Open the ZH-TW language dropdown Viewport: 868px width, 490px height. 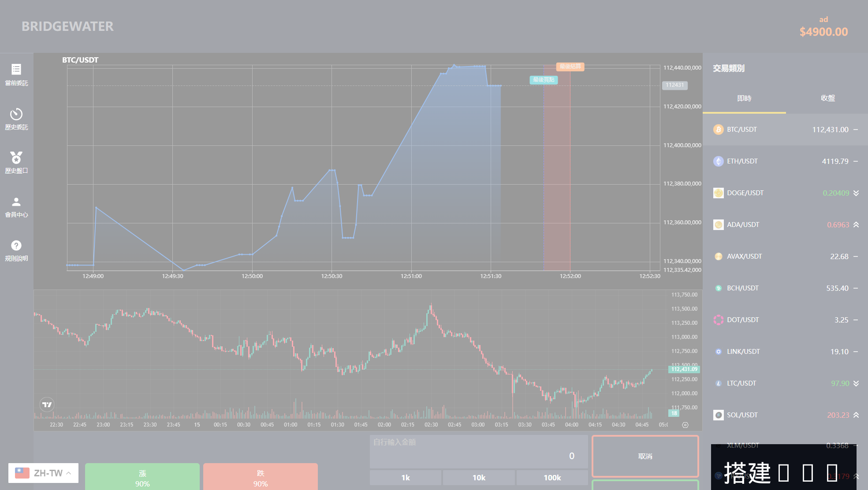(x=43, y=473)
